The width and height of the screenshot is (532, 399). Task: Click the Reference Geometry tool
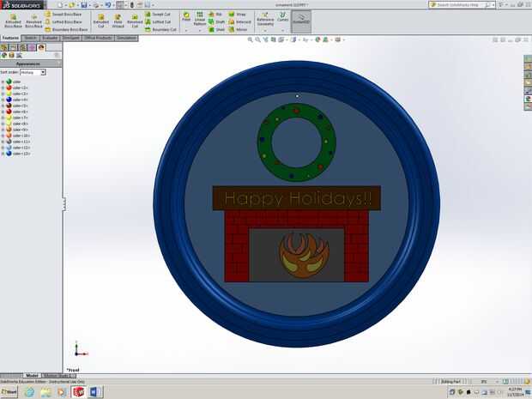click(265, 19)
